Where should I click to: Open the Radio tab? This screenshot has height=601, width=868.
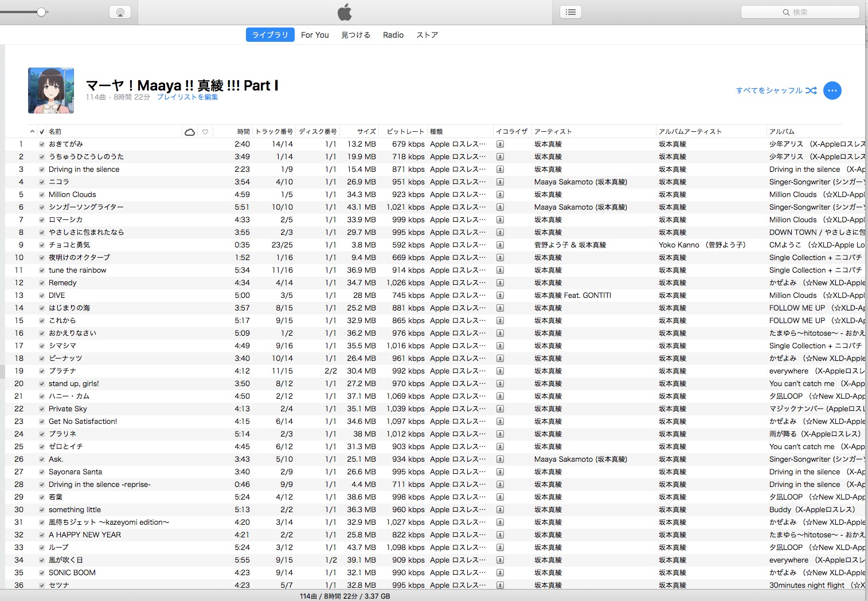coord(393,35)
